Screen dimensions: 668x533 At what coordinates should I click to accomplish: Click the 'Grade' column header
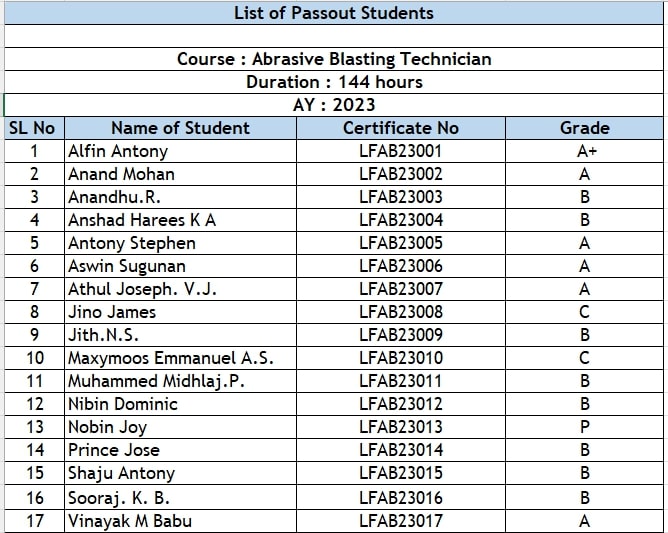[x=584, y=128]
